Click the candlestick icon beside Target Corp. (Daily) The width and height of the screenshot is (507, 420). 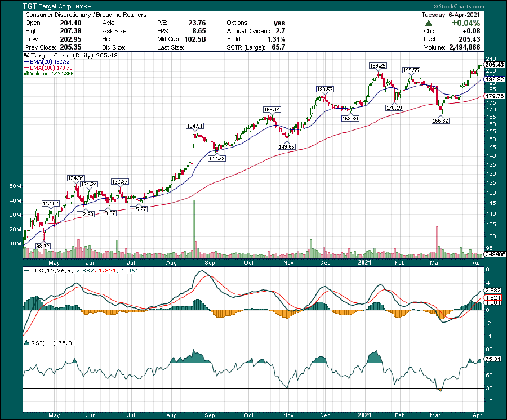click(27, 56)
